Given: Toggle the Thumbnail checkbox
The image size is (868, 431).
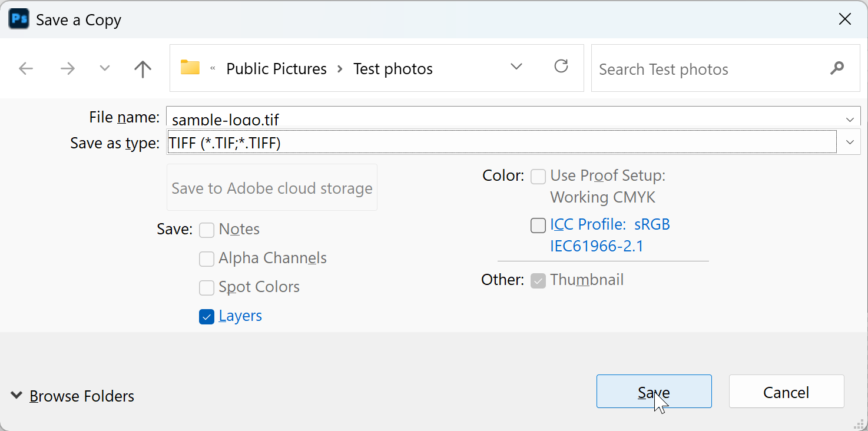Looking at the screenshot, I should pyautogui.click(x=538, y=280).
